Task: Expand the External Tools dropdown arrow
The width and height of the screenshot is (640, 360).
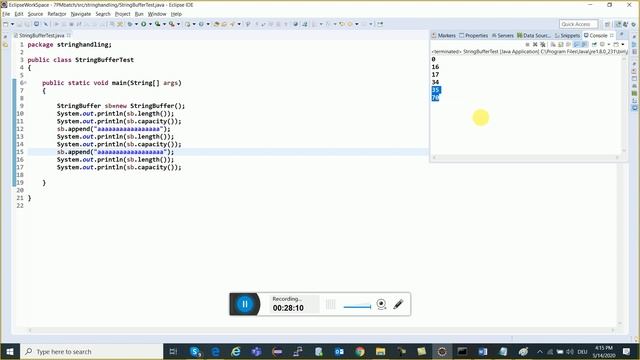Action: pos(178,24)
